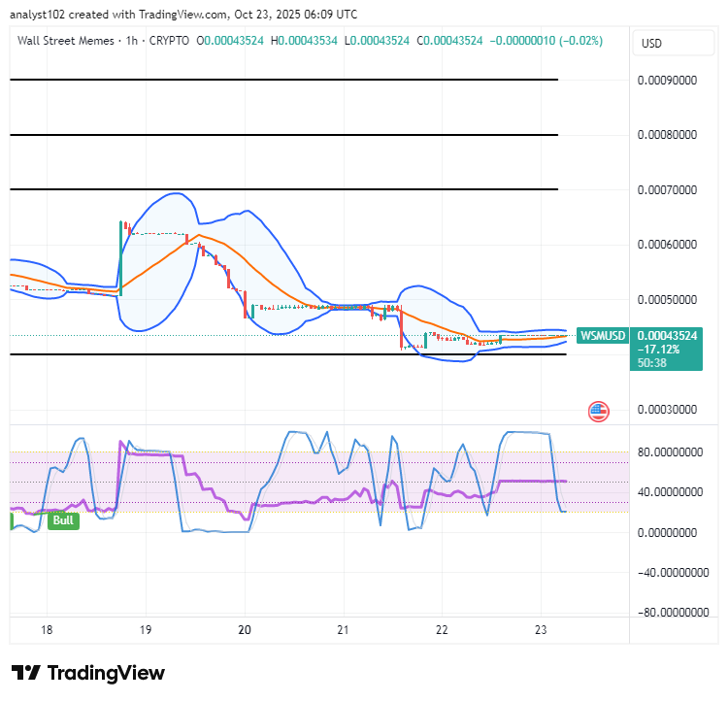
Task: Click date 20 on the time axis
Action: (245, 630)
